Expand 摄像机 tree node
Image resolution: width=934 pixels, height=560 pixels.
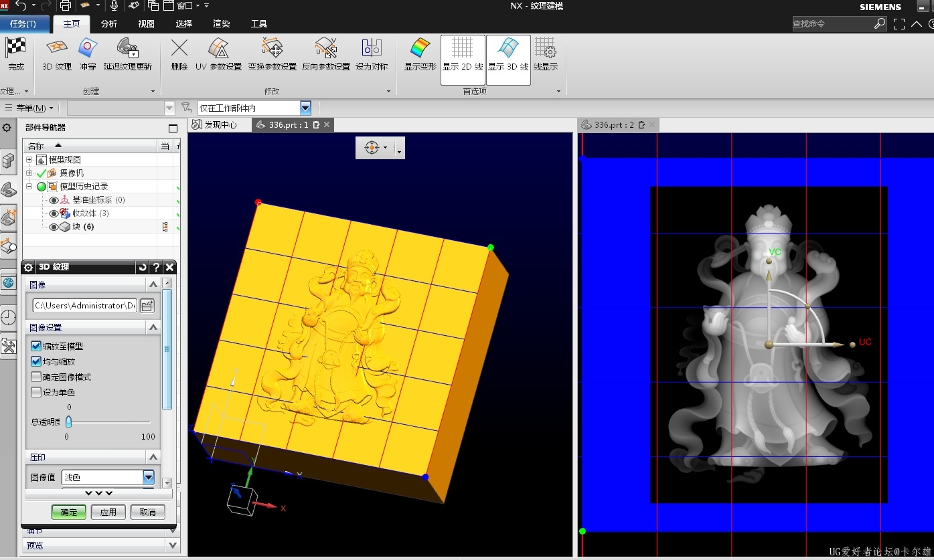(29, 173)
